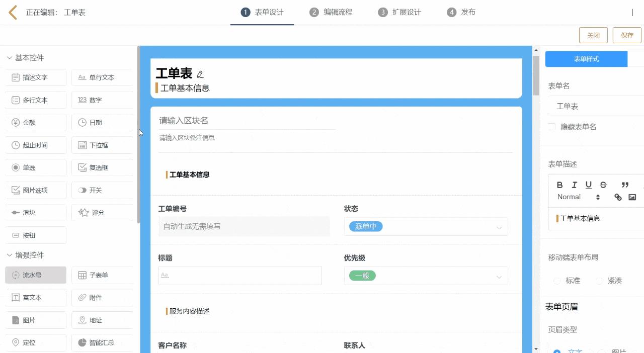
Task: Collapse the 基本控件 section
Action: 10,58
